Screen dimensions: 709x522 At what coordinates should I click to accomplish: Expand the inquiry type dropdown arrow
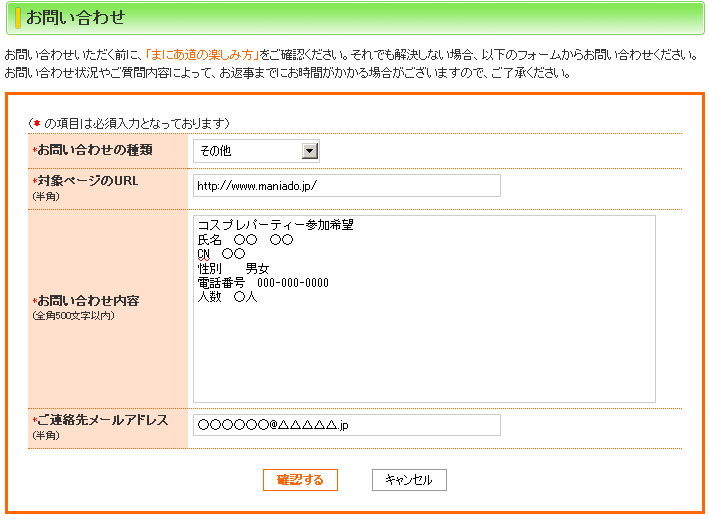click(x=309, y=151)
